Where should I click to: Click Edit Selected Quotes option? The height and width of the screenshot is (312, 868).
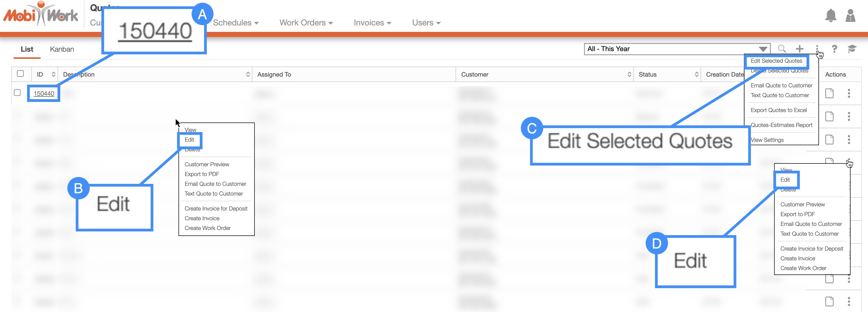point(776,61)
